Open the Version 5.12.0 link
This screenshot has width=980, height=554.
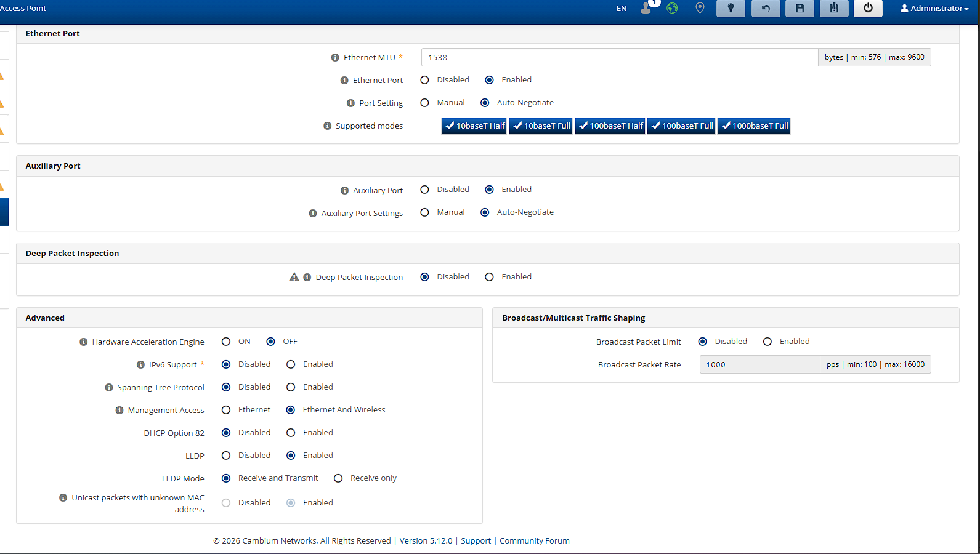pos(426,540)
